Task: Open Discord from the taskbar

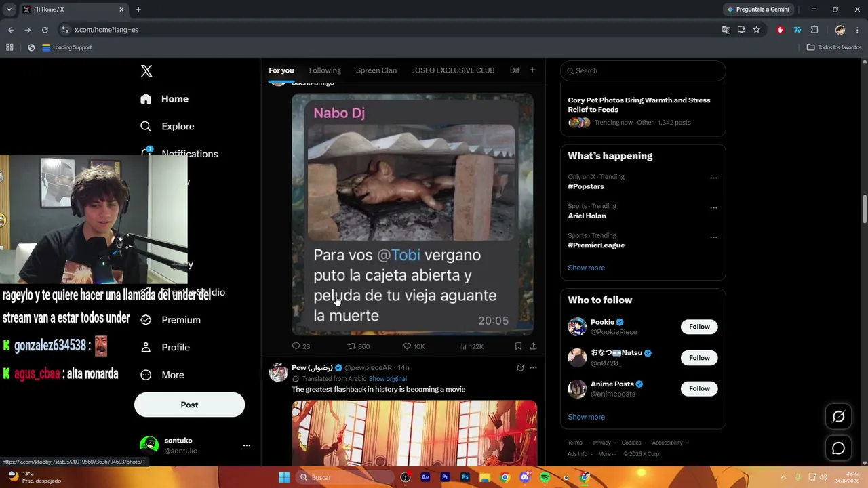Action: 525,477
